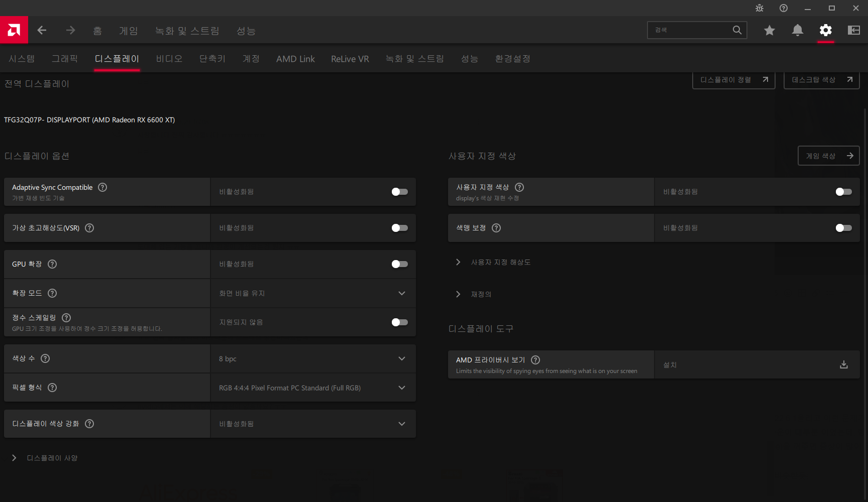Image resolution: width=868 pixels, height=502 pixels.
Task: Open 확장 모드 dropdown (화면 비율 유지)
Action: pyautogui.click(x=313, y=293)
